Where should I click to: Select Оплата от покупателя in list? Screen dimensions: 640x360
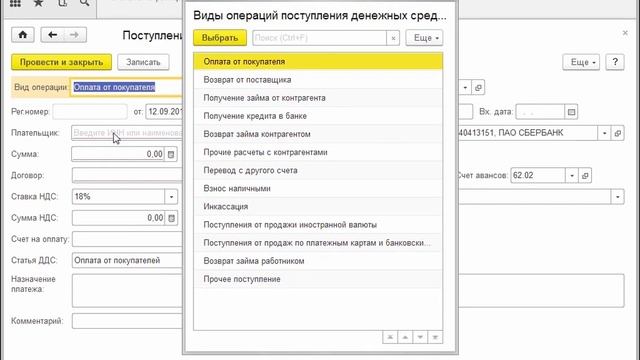pos(318,62)
